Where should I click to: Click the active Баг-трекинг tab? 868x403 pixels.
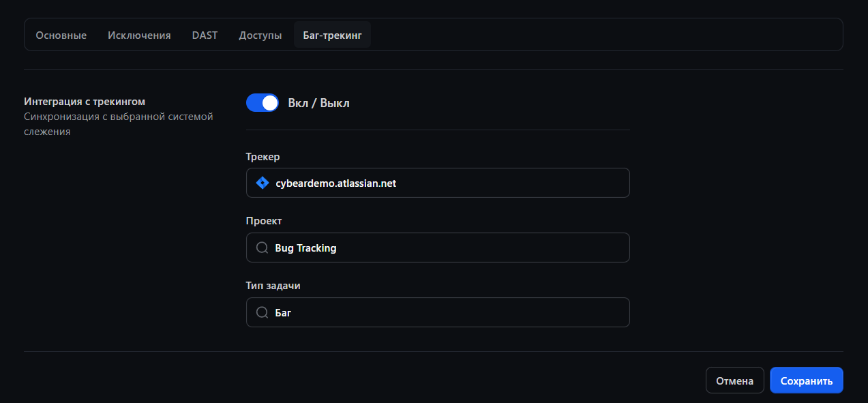(x=332, y=35)
